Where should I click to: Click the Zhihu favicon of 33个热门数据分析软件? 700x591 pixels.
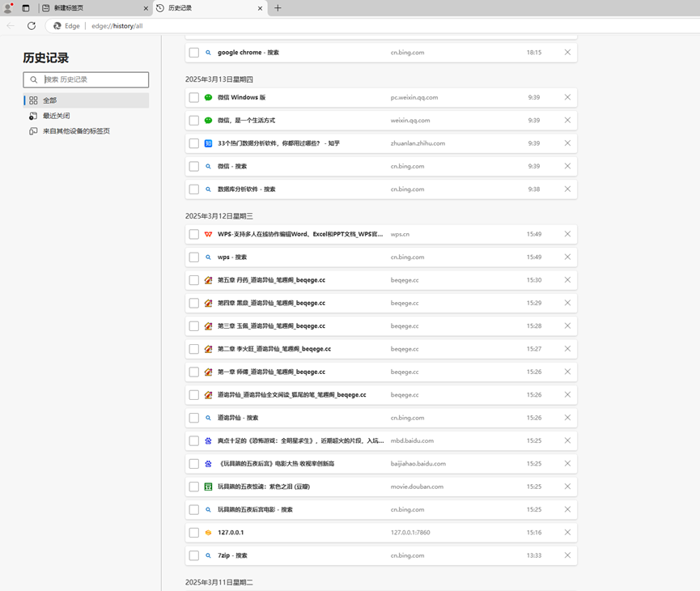pyautogui.click(x=208, y=143)
